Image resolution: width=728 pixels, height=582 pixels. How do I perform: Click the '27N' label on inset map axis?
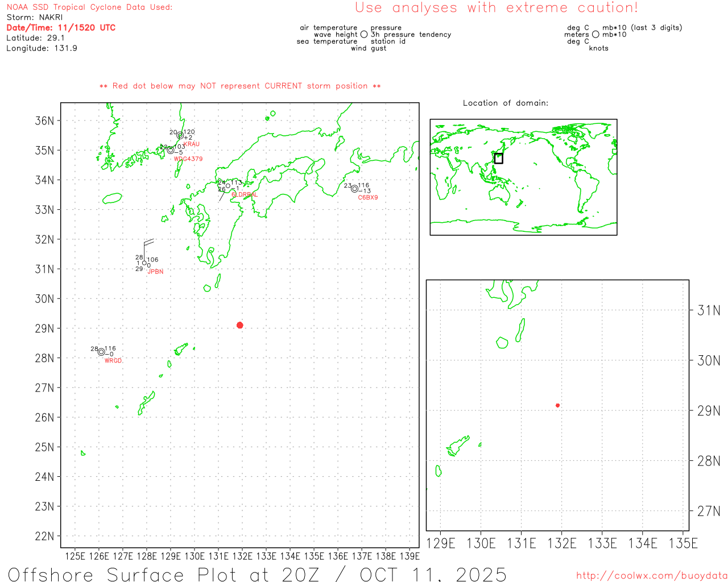tap(709, 511)
